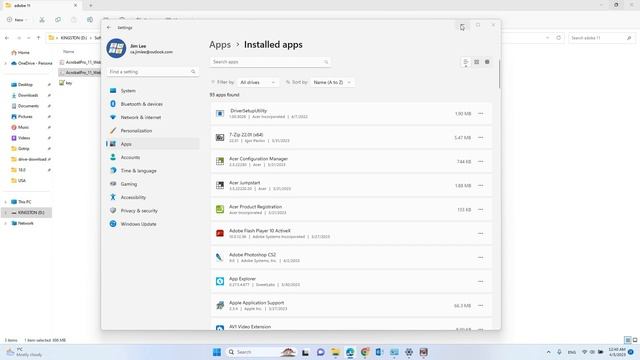Focus the Search apps field
The image size is (640, 360).
point(270,62)
